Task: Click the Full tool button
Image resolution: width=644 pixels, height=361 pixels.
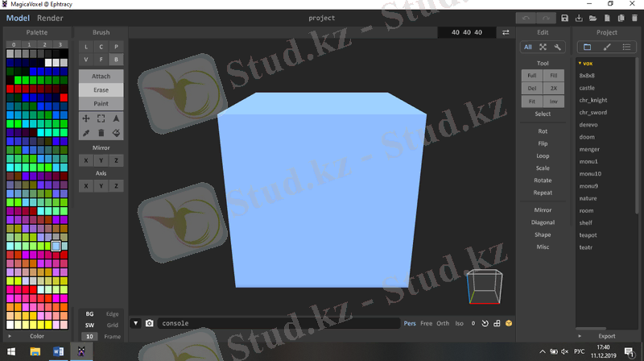Action: coord(532,75)
